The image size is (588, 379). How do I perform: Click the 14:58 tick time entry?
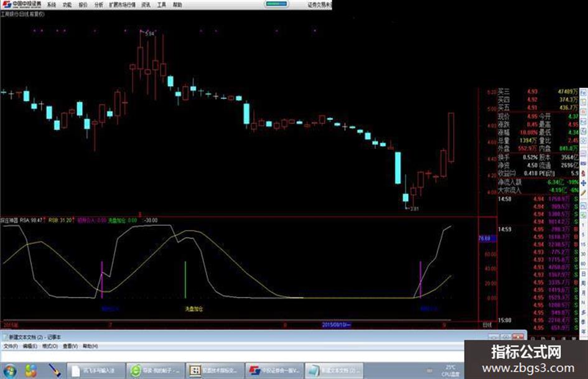(x=505, y=199)
